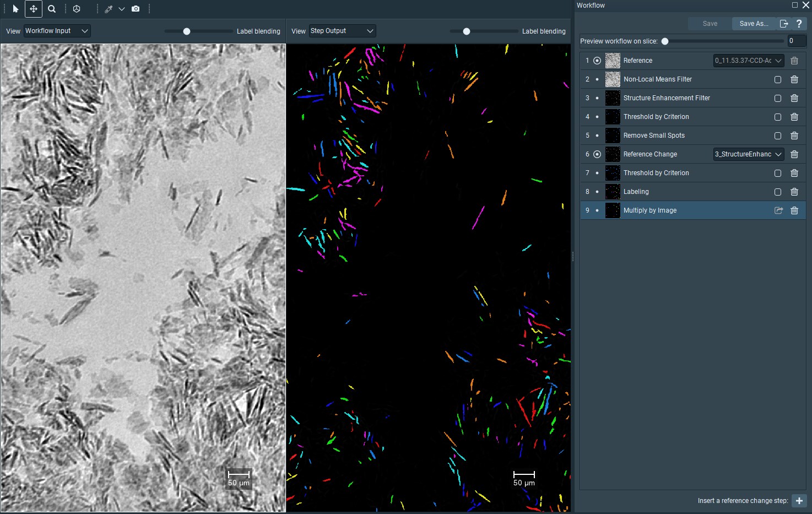This screenshot has height=514, width=812.
Task: Enable the Structure Enhancement Filter checkbox
Action: tap(778, 98)
